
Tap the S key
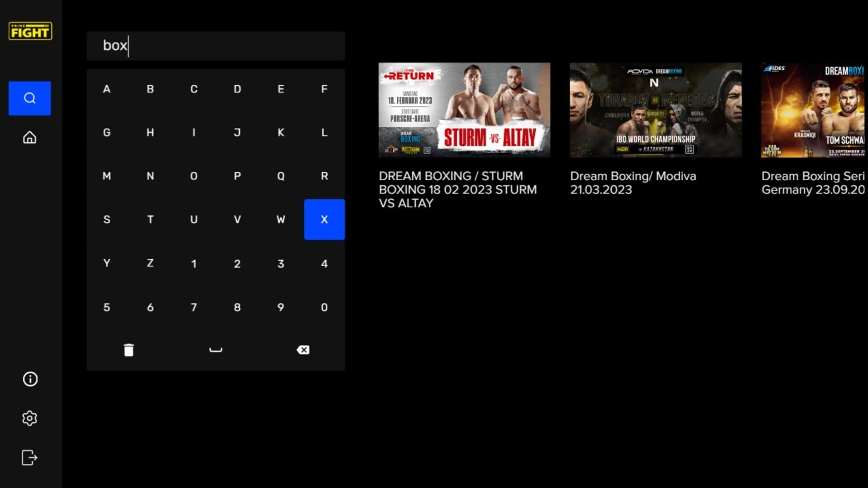click(107, 220)
